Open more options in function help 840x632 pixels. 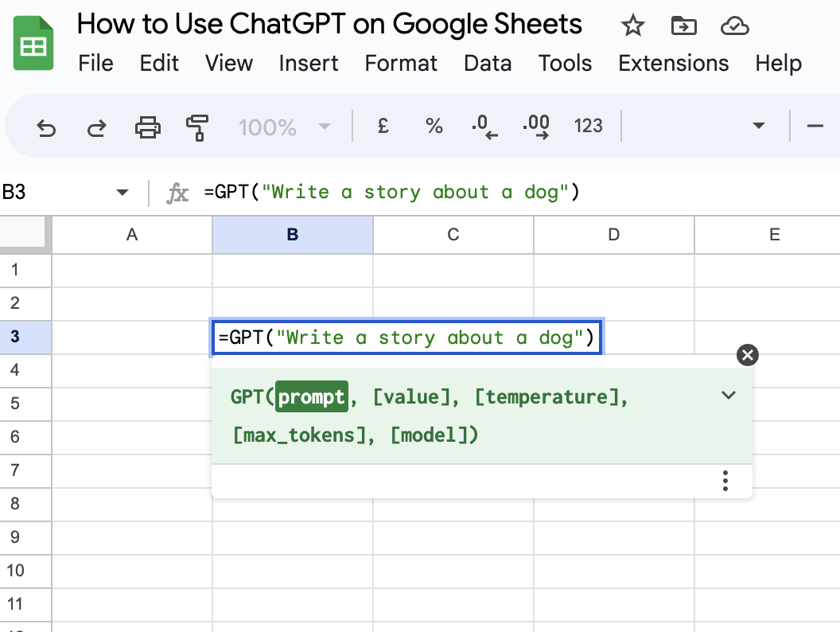click(725, 481)
